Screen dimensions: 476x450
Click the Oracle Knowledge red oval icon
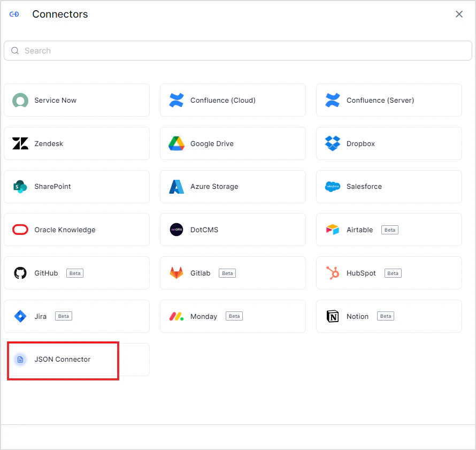[20, 230]
